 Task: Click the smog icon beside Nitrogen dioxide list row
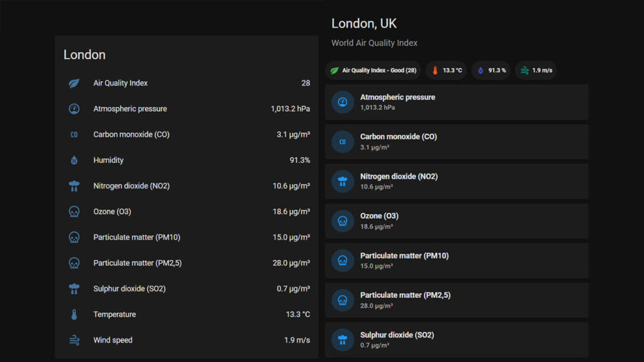[74, 186]
